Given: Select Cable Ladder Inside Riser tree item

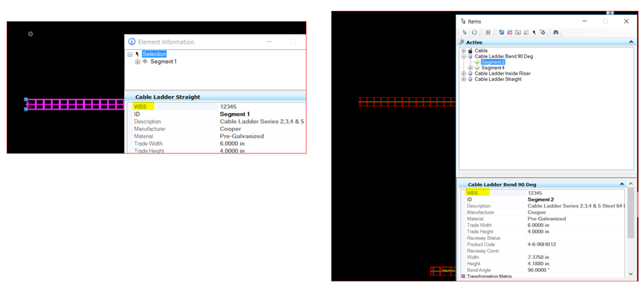Looking at the screenshot, I should pyautogui.click(x=502, y=73).
